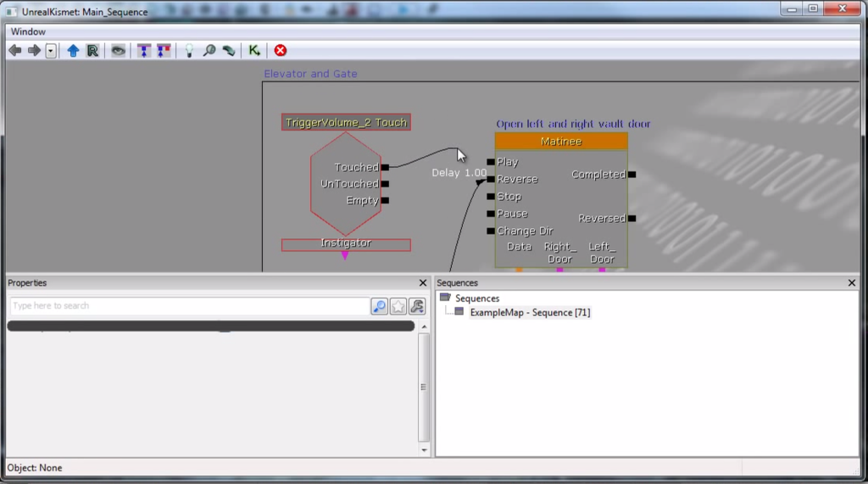Maximize the UnrealKismet window
This screenshot has height=484, width=868.
click(813, 8)
